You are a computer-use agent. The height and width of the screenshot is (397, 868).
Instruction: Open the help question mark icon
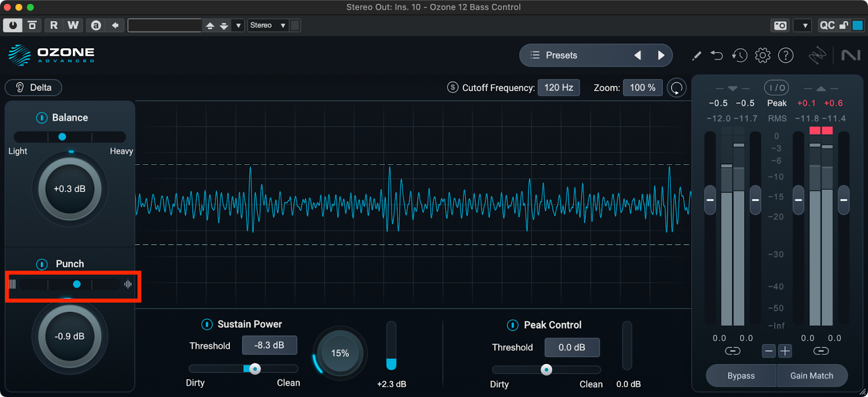point(786,55)
